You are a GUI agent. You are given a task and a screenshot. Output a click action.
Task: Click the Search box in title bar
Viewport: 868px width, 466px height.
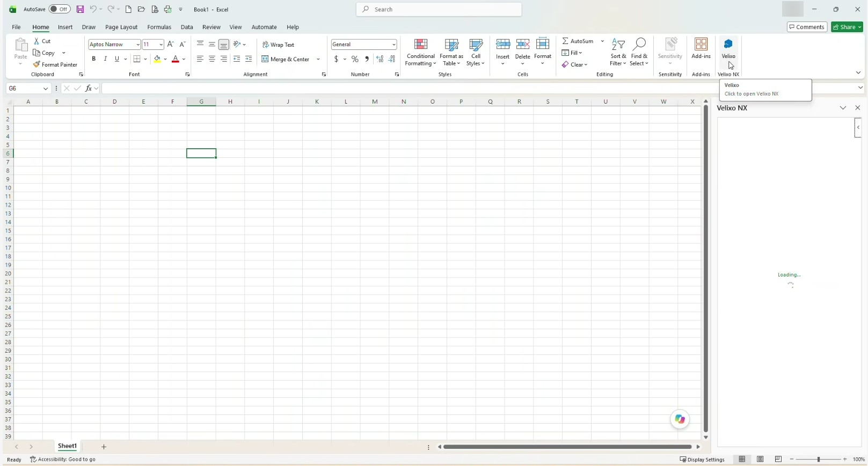tap(439, 9)
